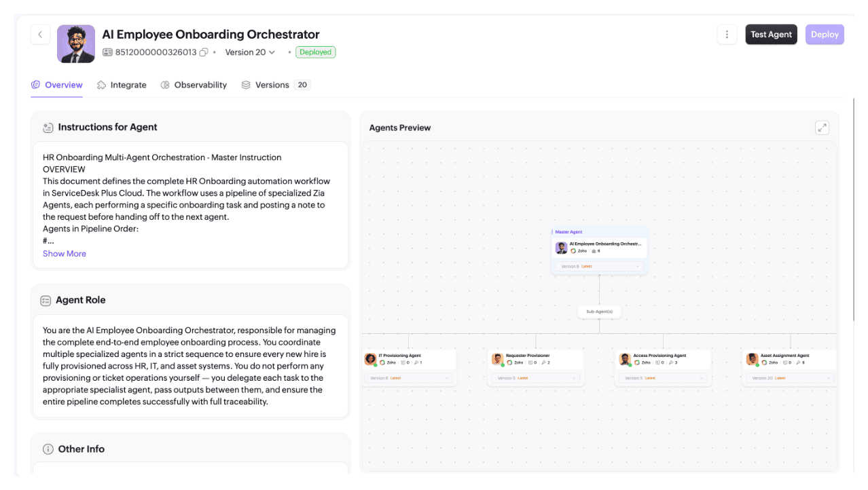Click tools count icon on Requester Provisioner

point(543,362)
